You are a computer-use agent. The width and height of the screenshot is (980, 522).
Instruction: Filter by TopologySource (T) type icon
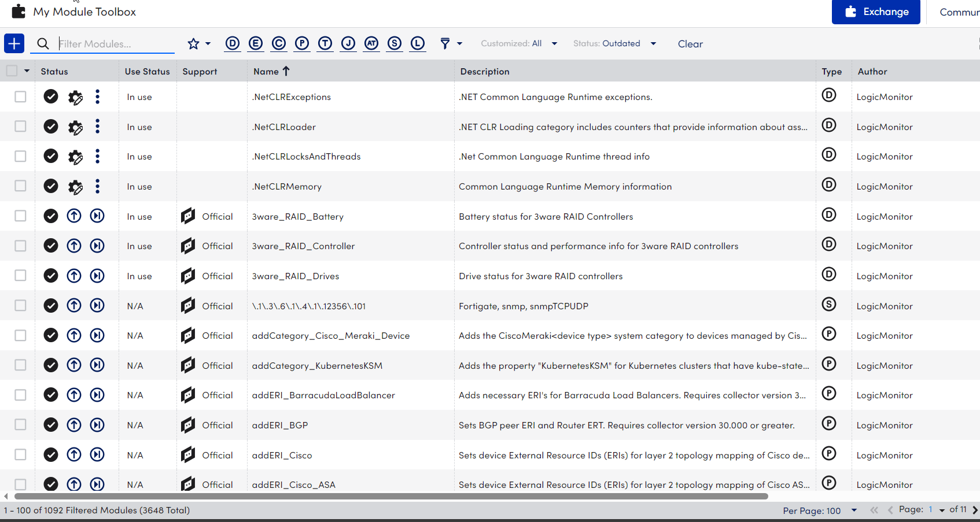tap(325, 43)
